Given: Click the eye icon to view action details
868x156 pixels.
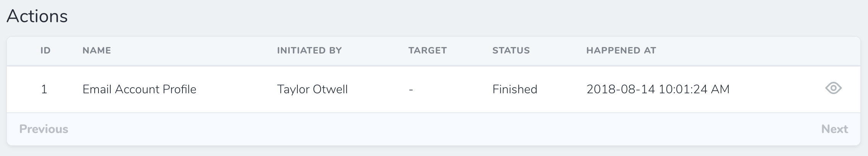Looking at the screenshot, I should (833, 89).
